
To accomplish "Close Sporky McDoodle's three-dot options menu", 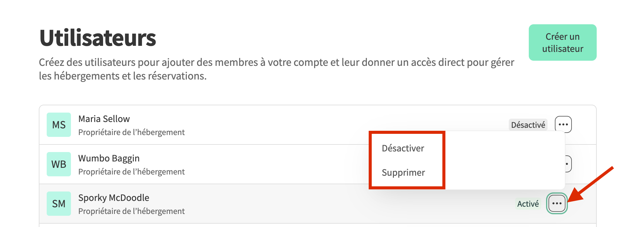I will click(557, 203).
